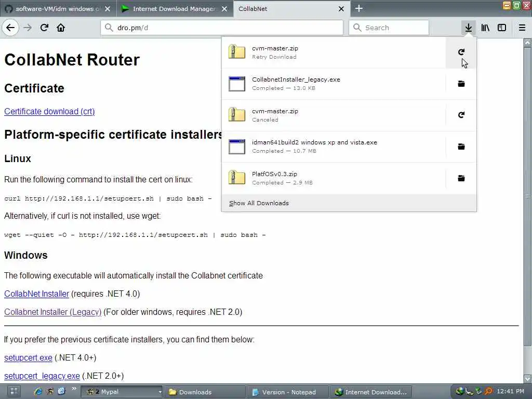Open folder containing idman641build2 exe
The height and width of the screenshot is (399, 532).
click(461, 147)
